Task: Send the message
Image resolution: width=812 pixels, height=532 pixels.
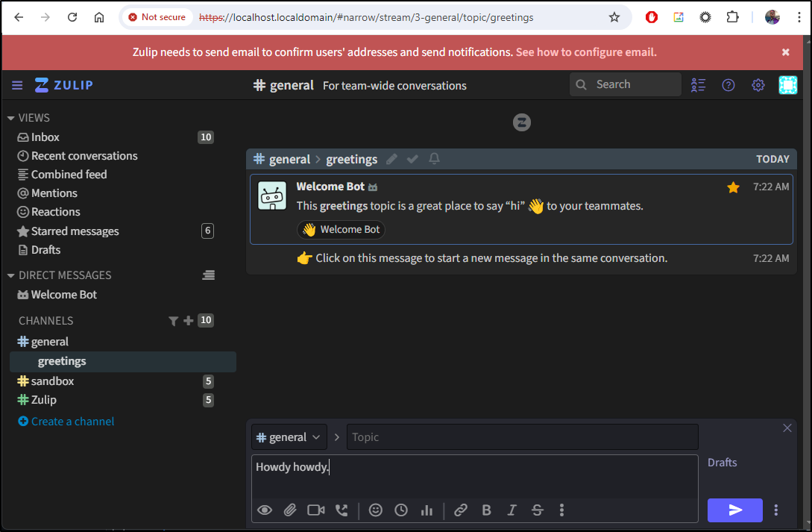Action: (735, 510)
